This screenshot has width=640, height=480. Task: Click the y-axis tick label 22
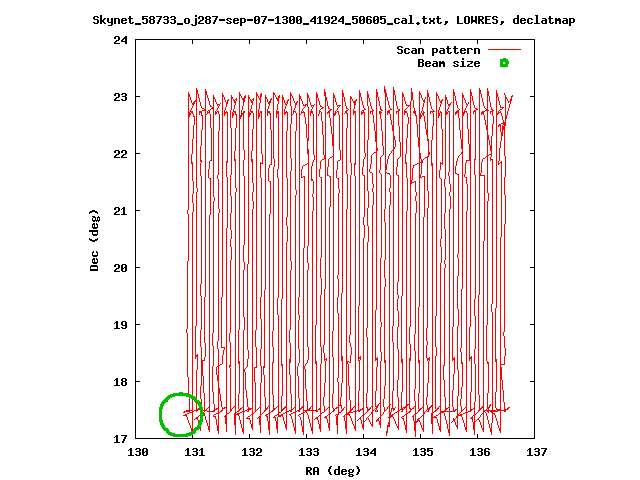[x=120, y=154]
